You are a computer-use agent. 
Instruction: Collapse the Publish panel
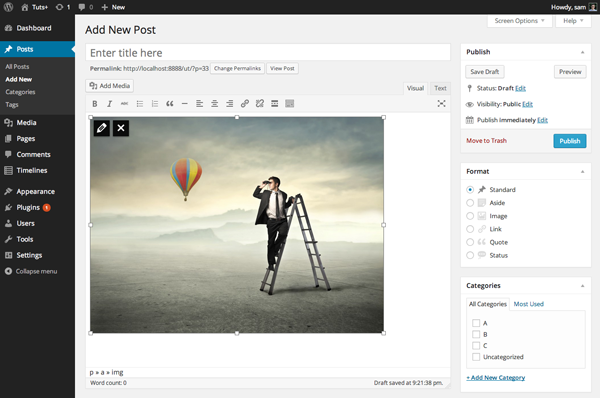coord(582,52)
